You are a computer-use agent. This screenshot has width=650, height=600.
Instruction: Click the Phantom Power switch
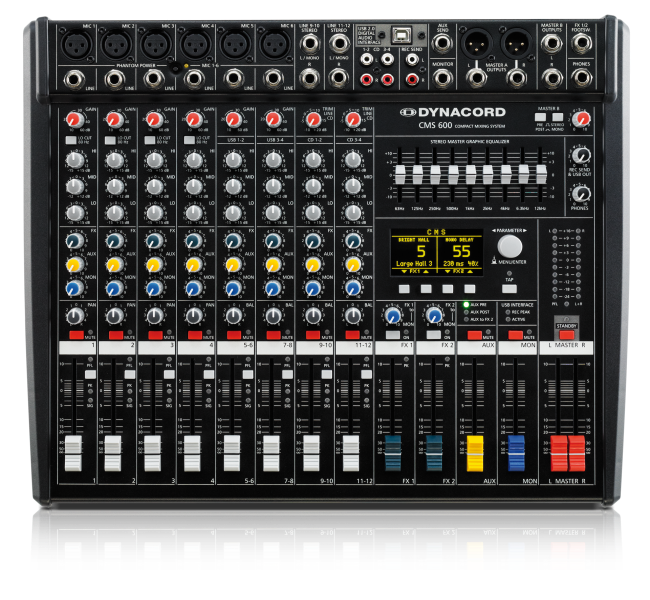tap(176, 68)
